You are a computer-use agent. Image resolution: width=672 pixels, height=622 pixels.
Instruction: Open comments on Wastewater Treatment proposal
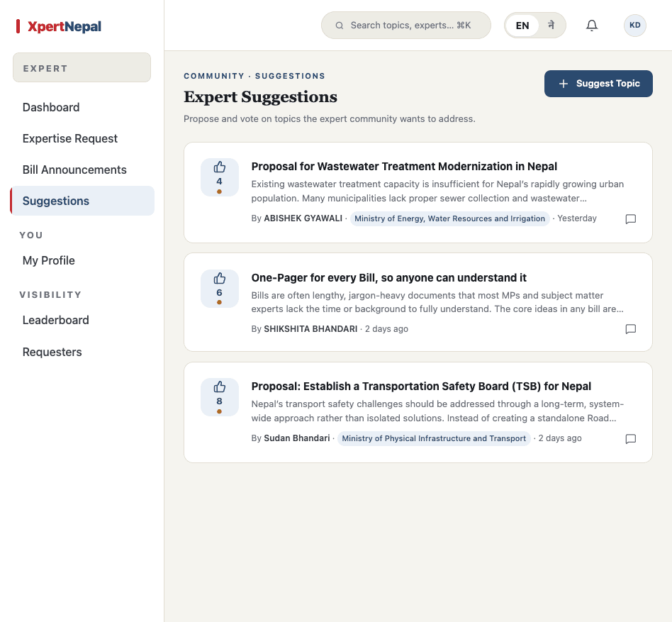[630, 219]
